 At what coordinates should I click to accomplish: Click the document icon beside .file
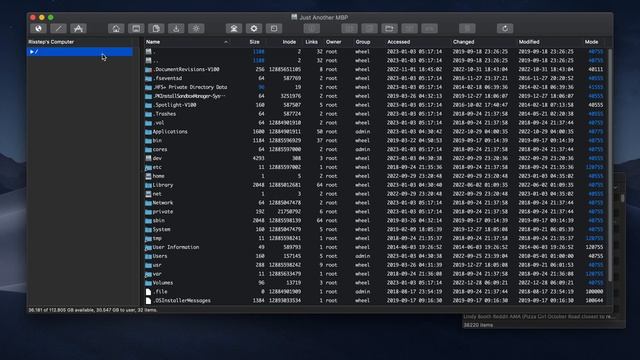(x=149, y=292)
